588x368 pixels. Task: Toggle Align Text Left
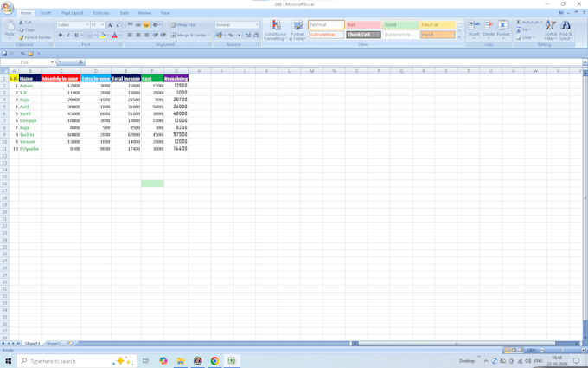(x=130, y=35)
